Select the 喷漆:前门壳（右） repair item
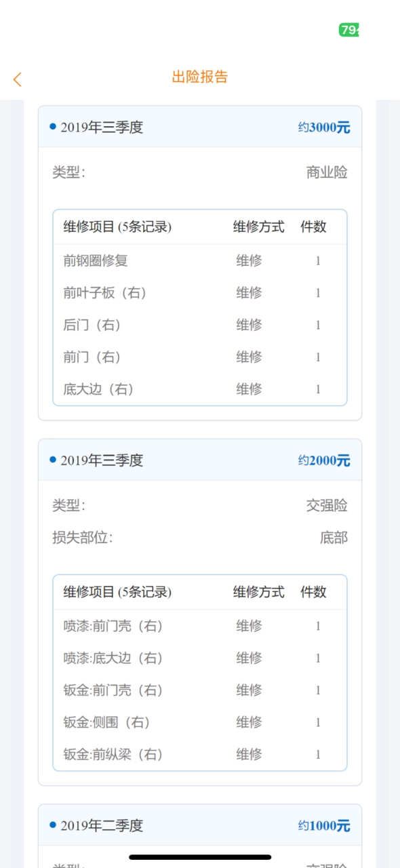 (x=113, y=626)
